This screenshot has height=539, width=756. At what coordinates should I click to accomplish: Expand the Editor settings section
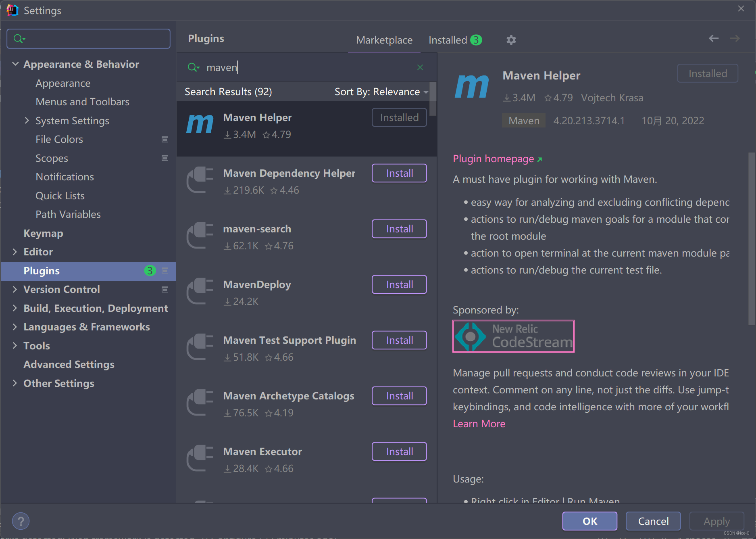[15, 252]
